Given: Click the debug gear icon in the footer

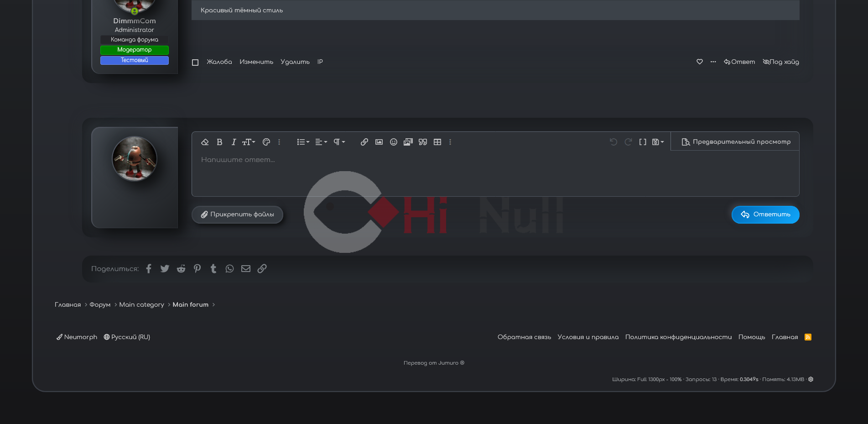Looking at the screenshot, I should tap(811, 379).
